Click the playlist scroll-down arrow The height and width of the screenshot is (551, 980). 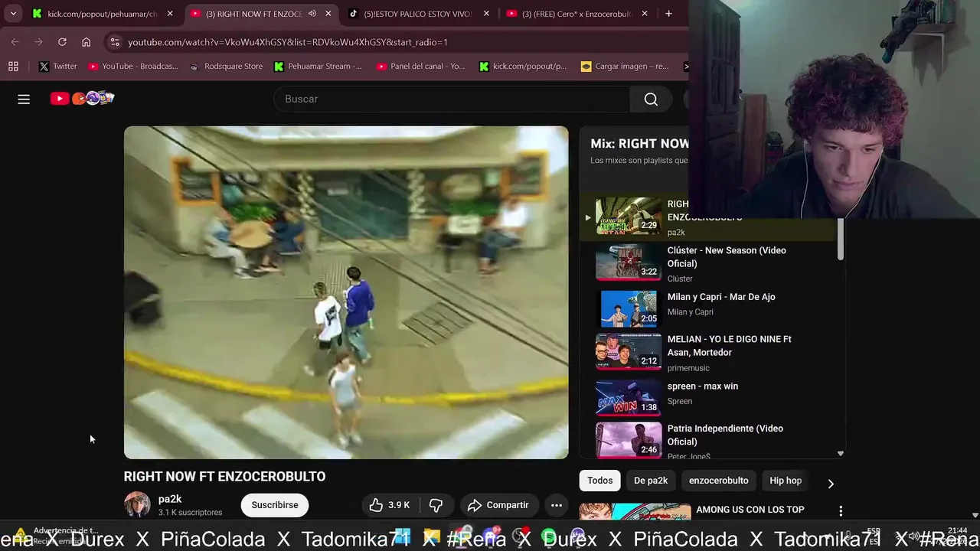(840, 454)
